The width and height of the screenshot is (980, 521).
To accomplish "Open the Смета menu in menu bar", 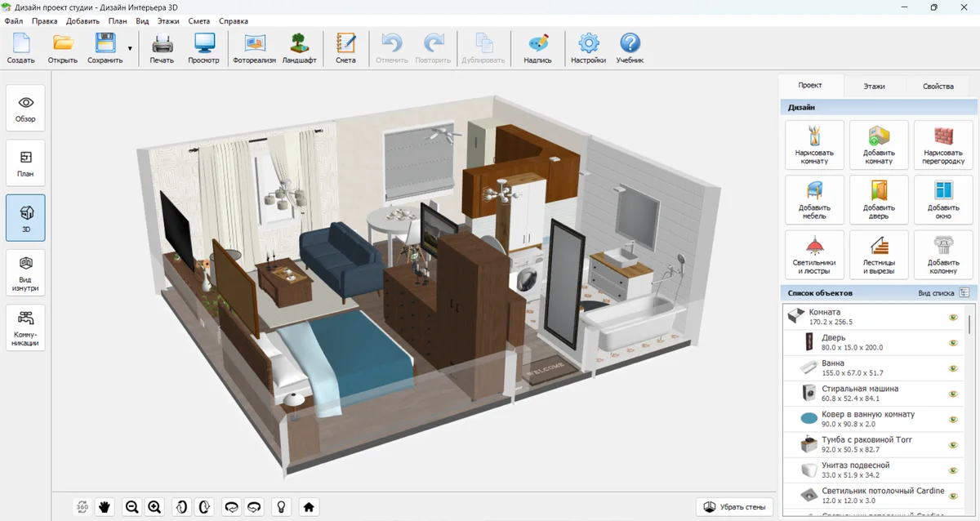I will point(200,20).
